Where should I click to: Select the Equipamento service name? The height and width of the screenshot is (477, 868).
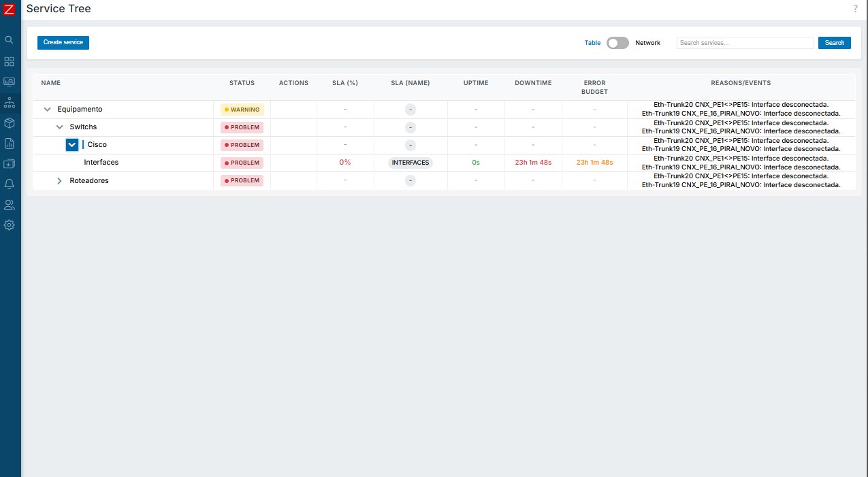[80, 109]
